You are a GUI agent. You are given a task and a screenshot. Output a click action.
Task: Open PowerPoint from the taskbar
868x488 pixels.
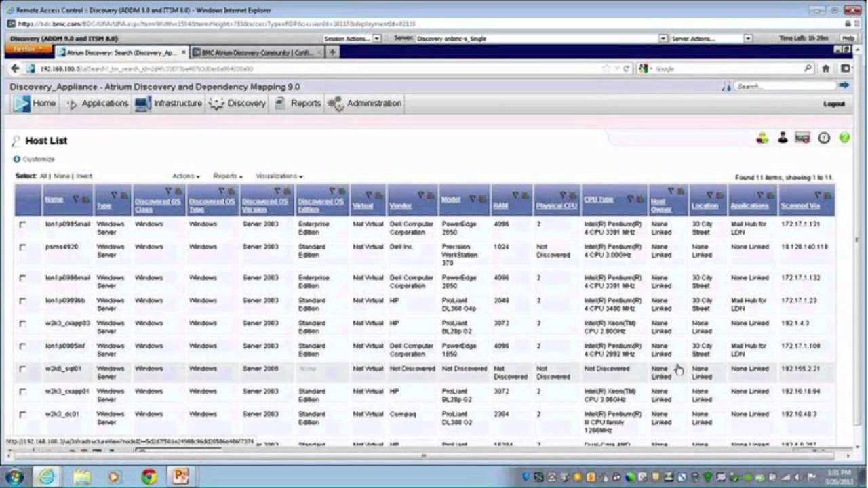(x=180, y=476)
